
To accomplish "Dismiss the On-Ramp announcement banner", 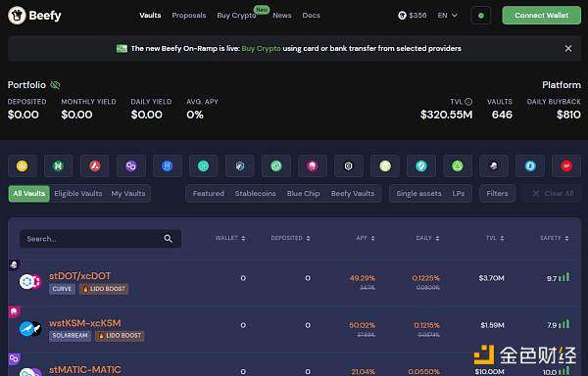I will pos(568,48).
